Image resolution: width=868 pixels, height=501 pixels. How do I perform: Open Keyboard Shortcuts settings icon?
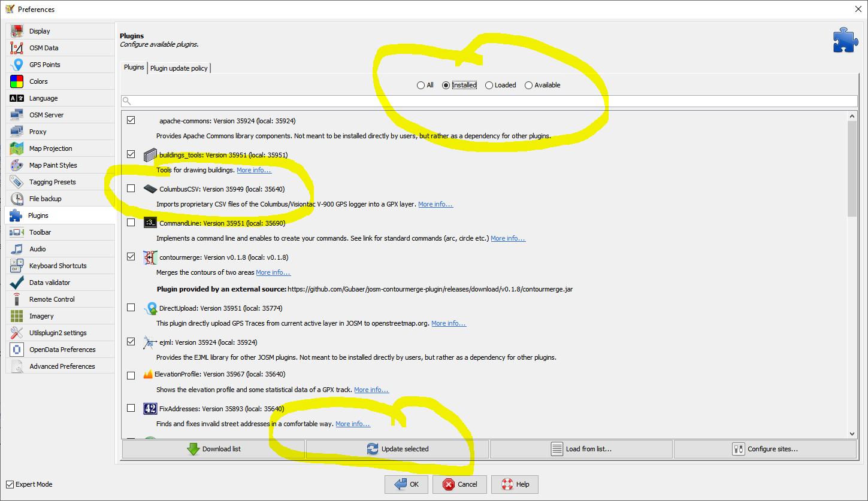point(17,266)
